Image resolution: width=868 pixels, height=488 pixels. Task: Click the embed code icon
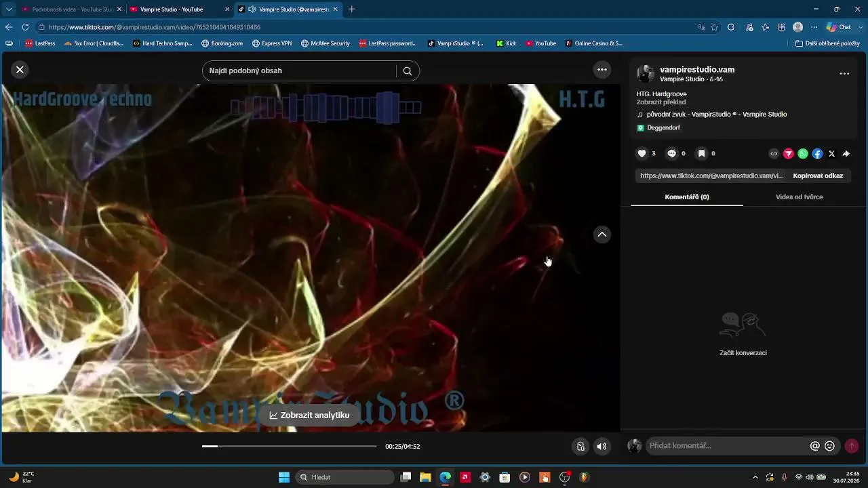[774, 154]
